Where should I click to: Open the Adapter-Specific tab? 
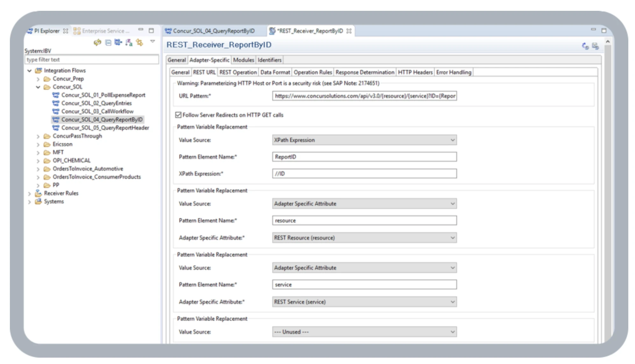pos(209,60)
